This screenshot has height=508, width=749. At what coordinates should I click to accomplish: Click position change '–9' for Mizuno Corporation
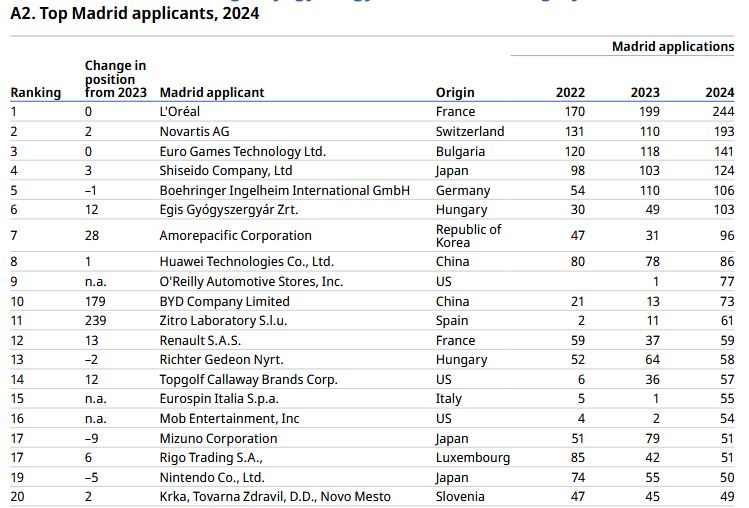point(91,439)
